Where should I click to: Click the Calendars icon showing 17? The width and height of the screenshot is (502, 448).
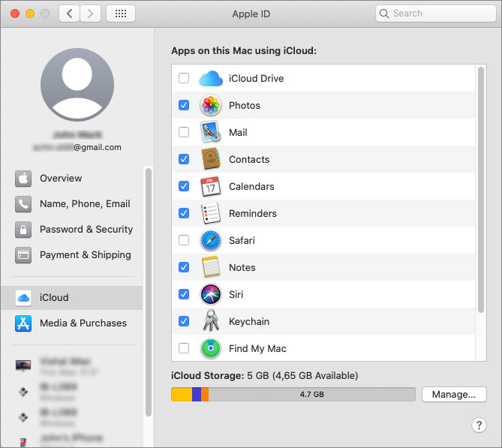(x=211, y=186)
